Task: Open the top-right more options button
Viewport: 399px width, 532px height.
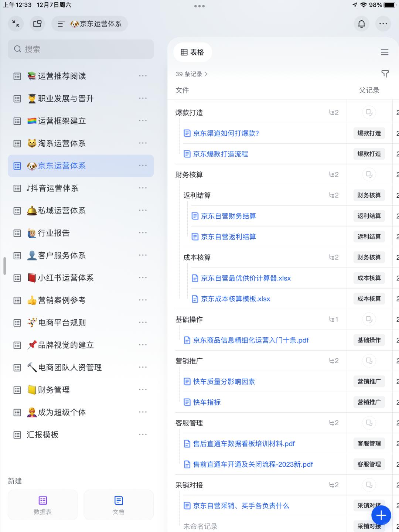Action: click(x=383, y=24)
